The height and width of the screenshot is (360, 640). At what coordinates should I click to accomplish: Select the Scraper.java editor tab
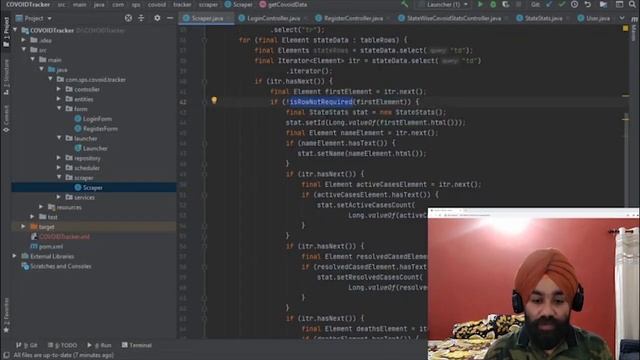[x=207, y=18]
